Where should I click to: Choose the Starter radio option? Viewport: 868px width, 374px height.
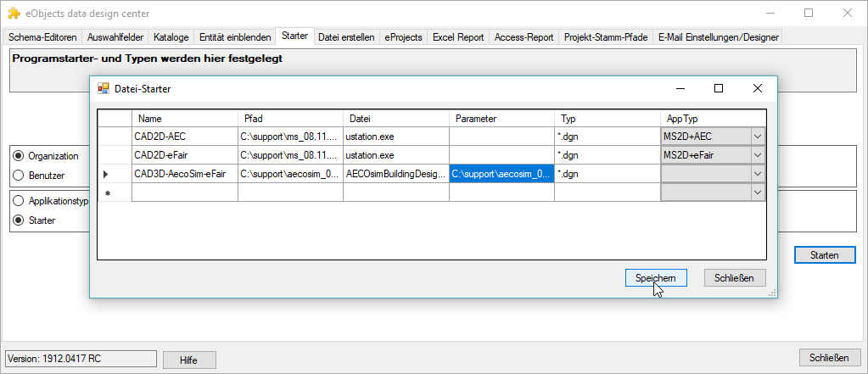tap(19, 220)
